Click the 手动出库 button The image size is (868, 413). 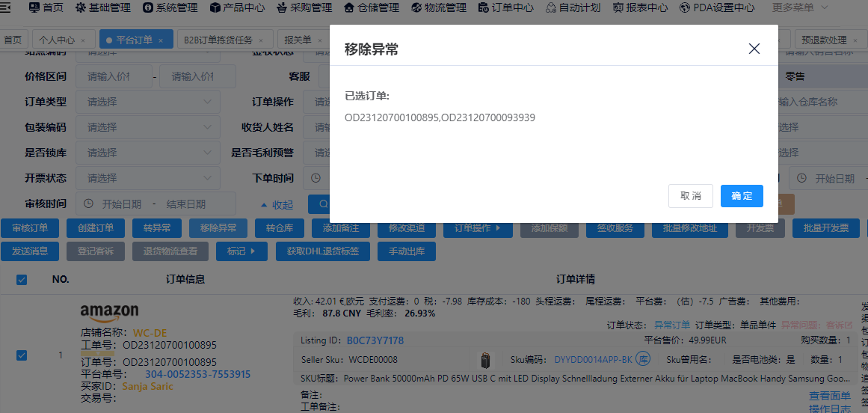[406, 251]
